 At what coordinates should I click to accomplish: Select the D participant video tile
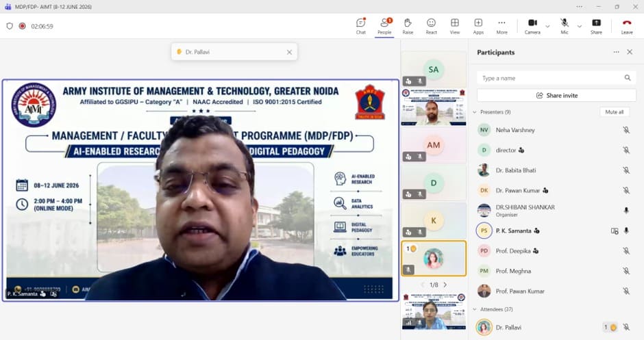[x=434, y=183]
